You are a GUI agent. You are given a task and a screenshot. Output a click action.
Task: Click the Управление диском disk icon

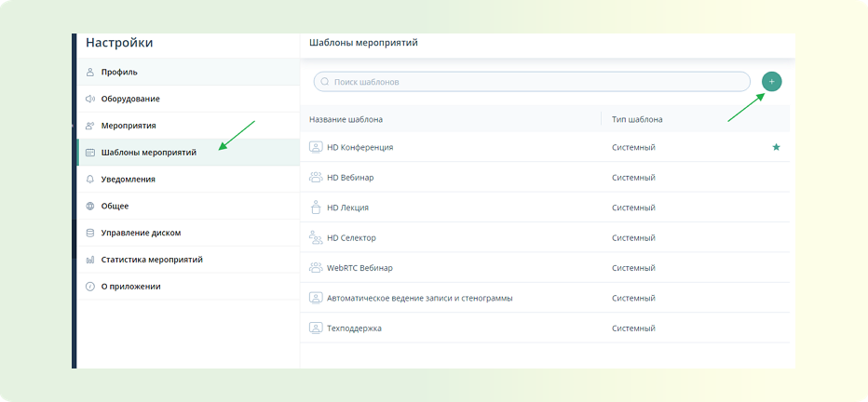(x=90, y=233)
